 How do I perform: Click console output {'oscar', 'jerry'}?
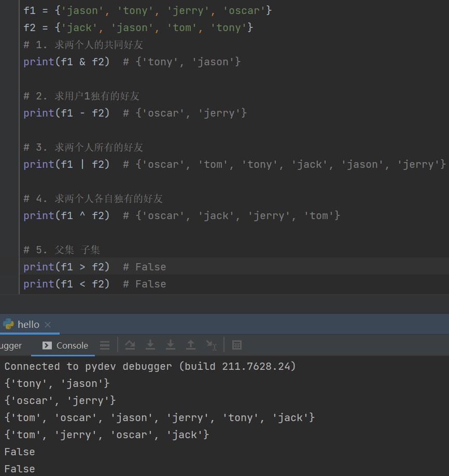[x=60, y=401]
